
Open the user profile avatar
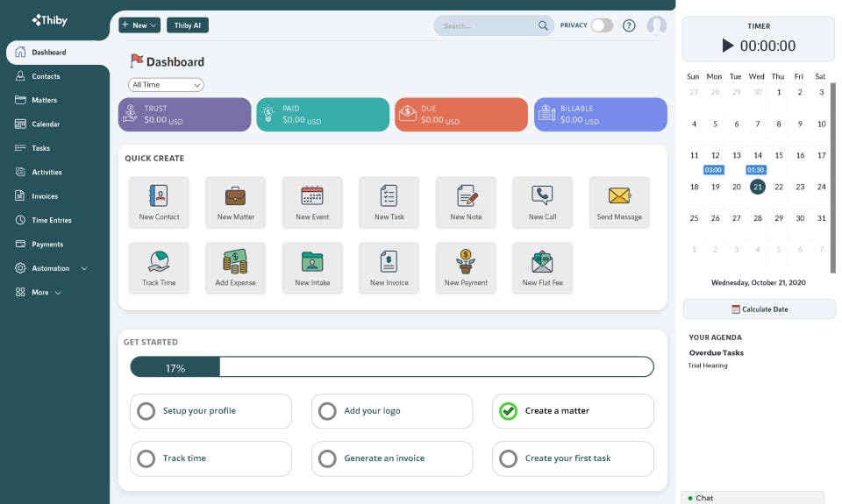coord(656,25)
